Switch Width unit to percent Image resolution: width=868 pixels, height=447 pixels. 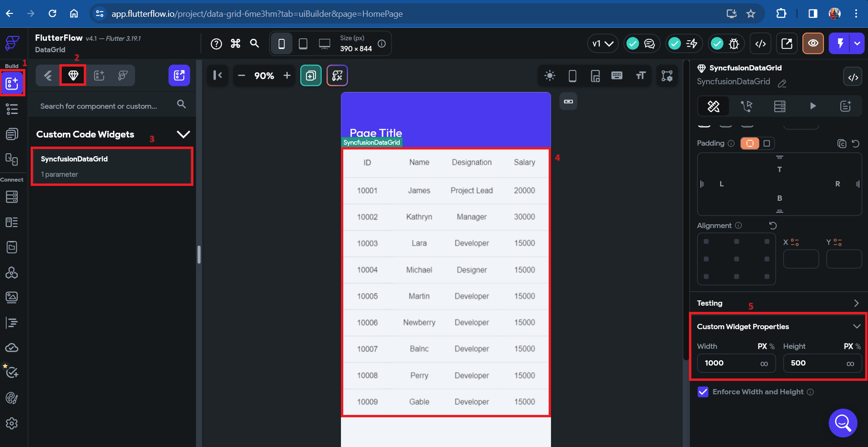(772, 346)
